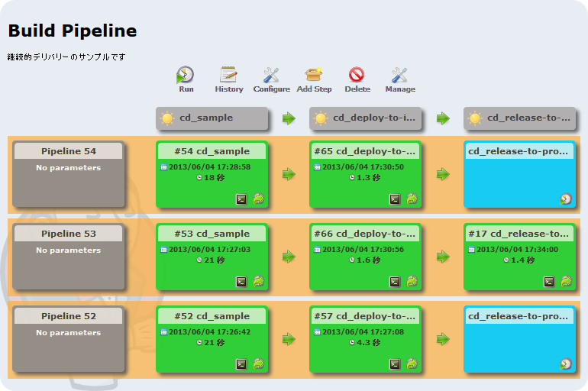Image resolution: width=588 pixels, height=391 pixels.
Task: Re-run build #54 cd_sample icon
Action: tap(258, 199)
